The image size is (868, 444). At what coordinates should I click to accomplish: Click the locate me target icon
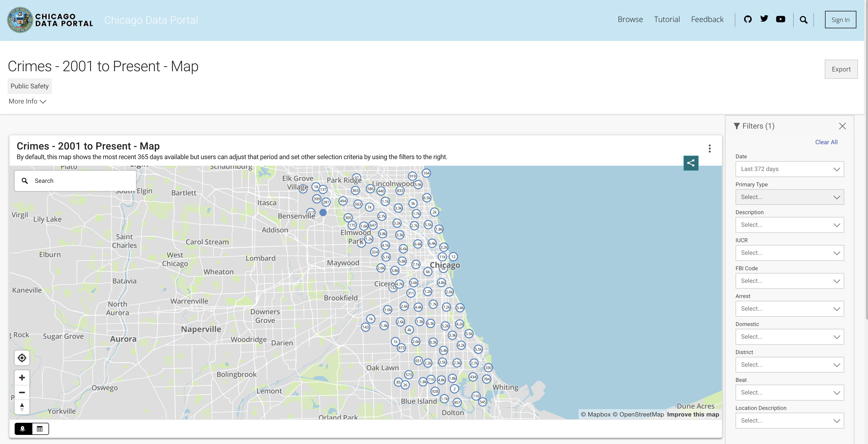(x=22, y=357)
